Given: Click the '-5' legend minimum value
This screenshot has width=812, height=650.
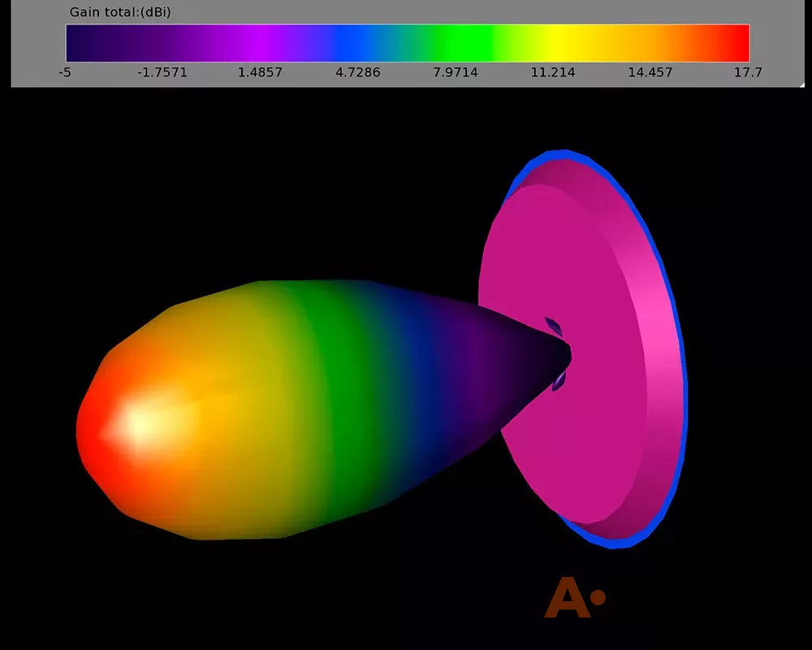Looking at the screenshot, I should coord(65,72).
